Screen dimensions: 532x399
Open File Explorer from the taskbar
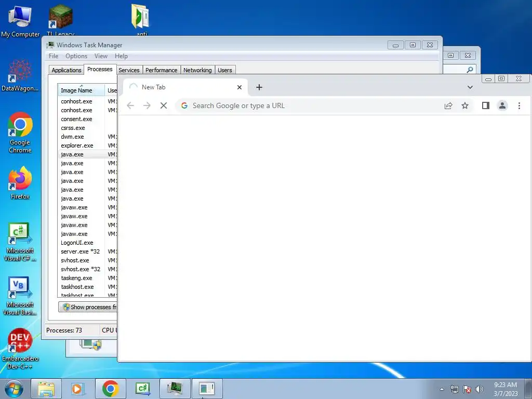click(46, 389)
